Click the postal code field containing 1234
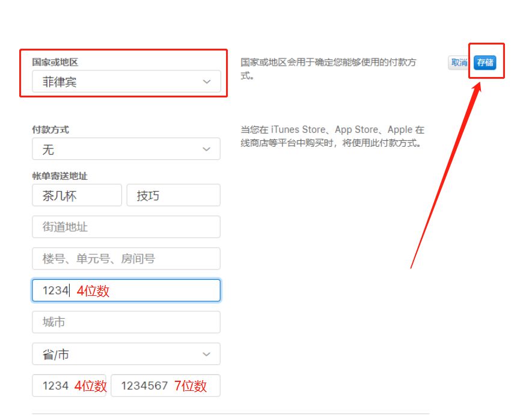This screenshot has width=532, height=415. 126,290
